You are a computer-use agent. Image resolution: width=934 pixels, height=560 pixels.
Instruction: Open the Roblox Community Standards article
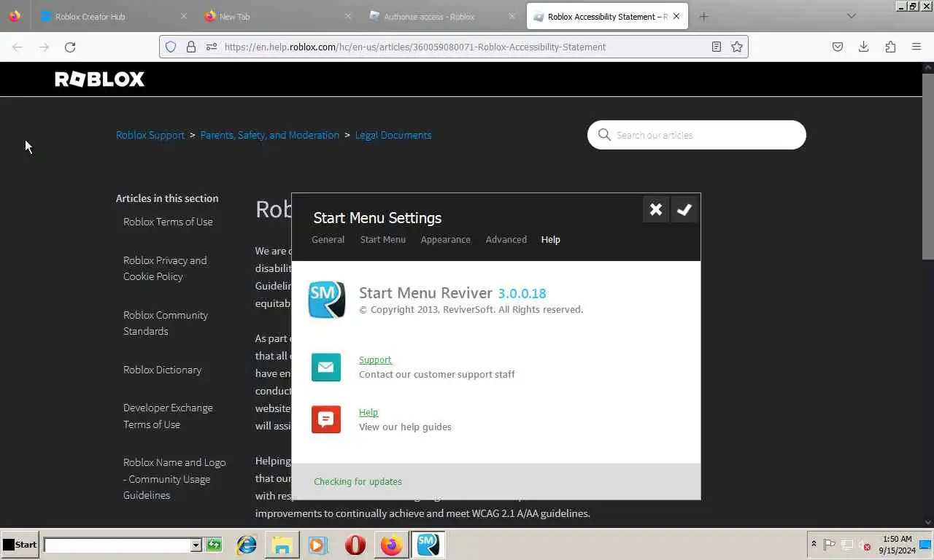click(x=166, y=323)
